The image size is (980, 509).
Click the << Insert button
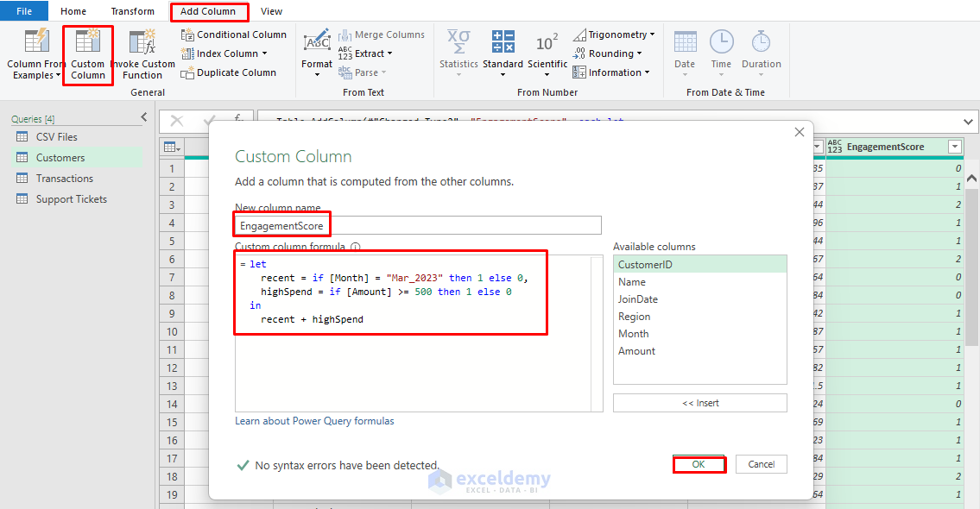click(700, 403)
